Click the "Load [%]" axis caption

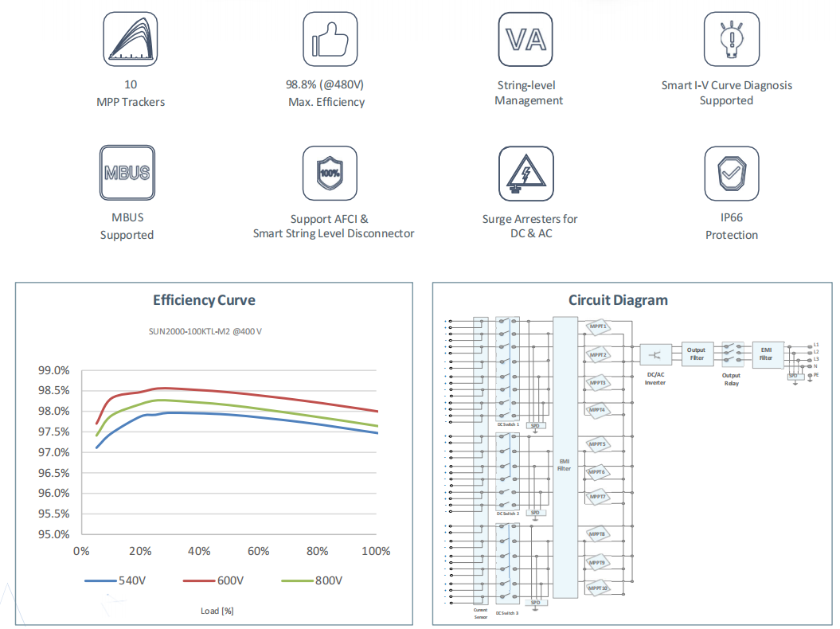tap(217, 611)
